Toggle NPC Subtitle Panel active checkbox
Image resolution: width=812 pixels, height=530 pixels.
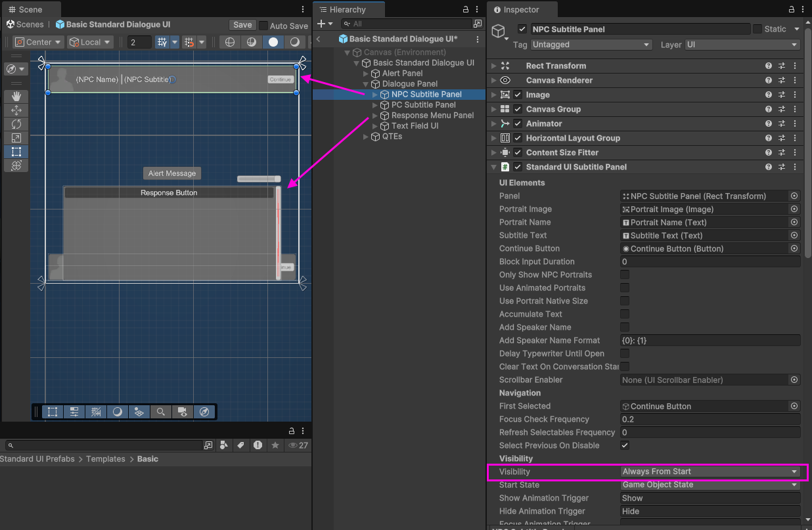(522, 29)
